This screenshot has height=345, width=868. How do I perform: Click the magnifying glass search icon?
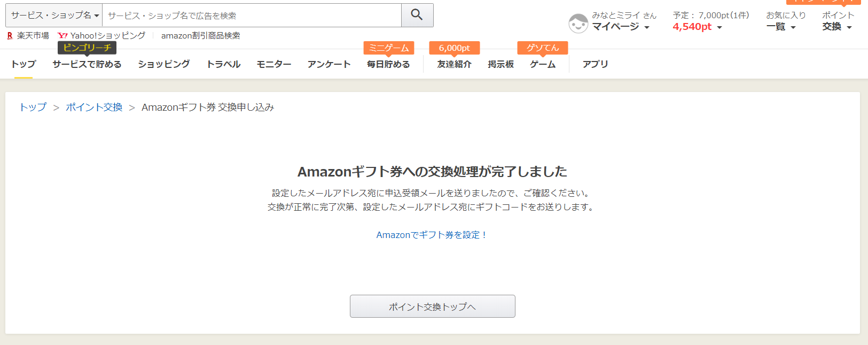[x=417, y=15]
